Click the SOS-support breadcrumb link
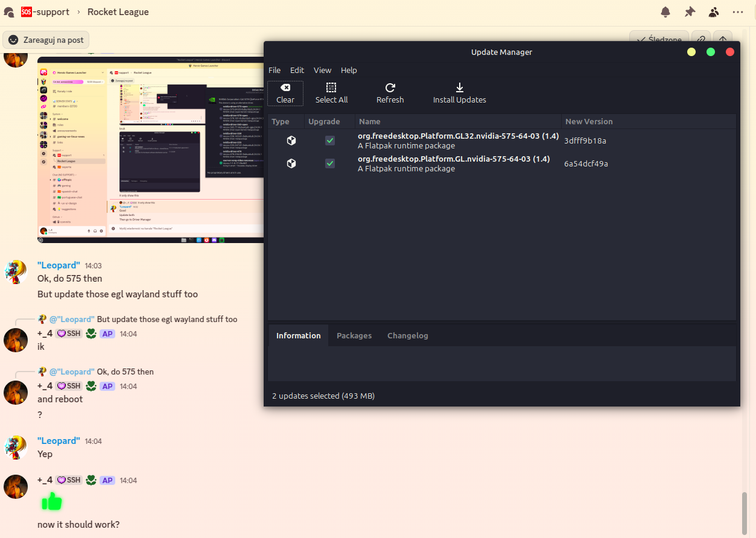756x538 pixels. [x=45, y=11]
